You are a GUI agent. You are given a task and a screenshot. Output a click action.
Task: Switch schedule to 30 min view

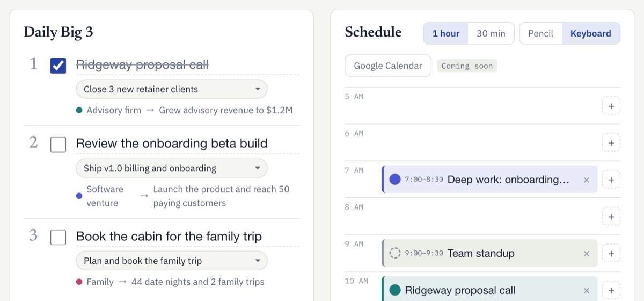[x=491, y=33]
